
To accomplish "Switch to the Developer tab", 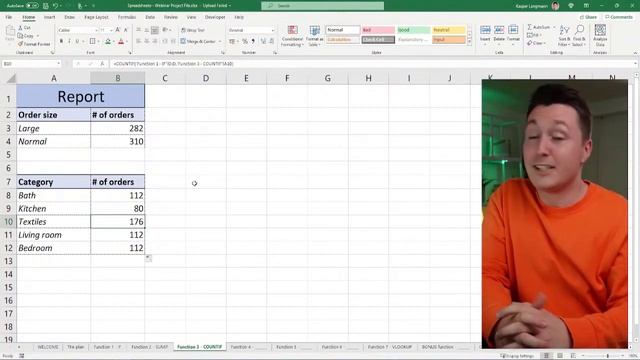I will pos(215,17).
